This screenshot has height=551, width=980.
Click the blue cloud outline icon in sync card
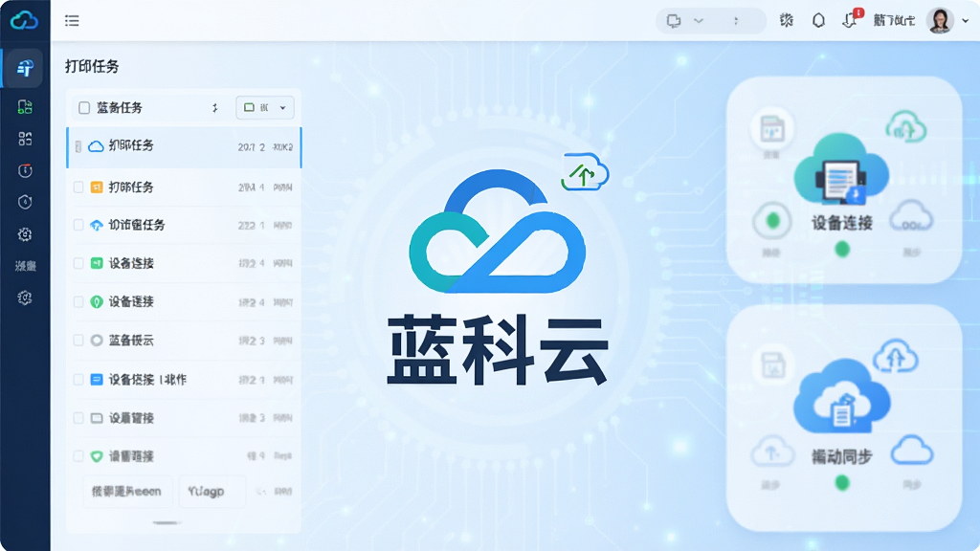[x=911, y=451]
